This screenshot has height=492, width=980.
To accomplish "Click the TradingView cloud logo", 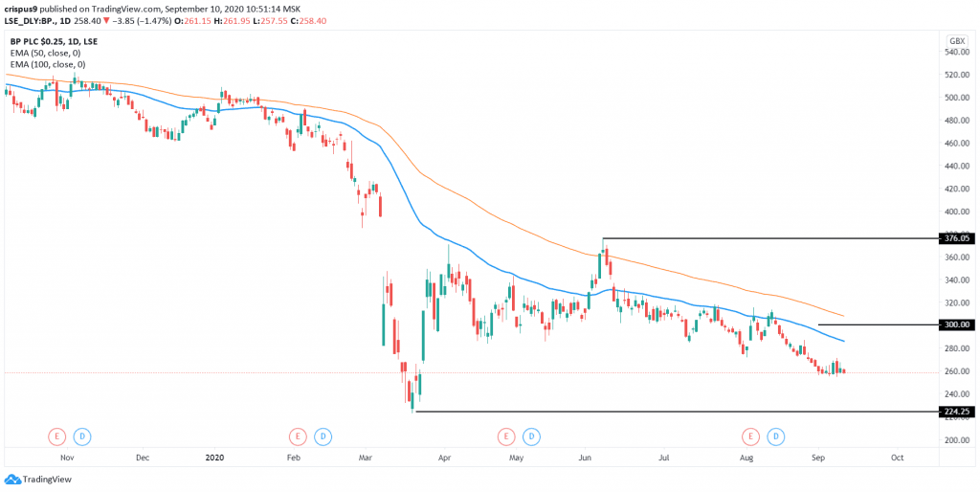I will [11, 481].
